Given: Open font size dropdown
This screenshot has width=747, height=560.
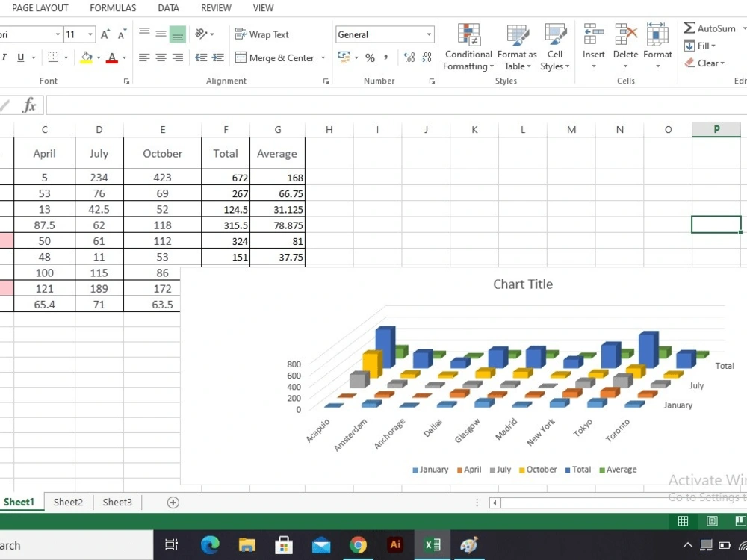Looking at the screenshot, I should 90,34.
